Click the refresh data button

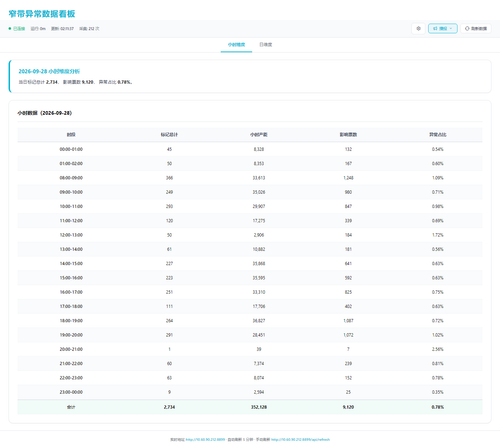[476, 29]
